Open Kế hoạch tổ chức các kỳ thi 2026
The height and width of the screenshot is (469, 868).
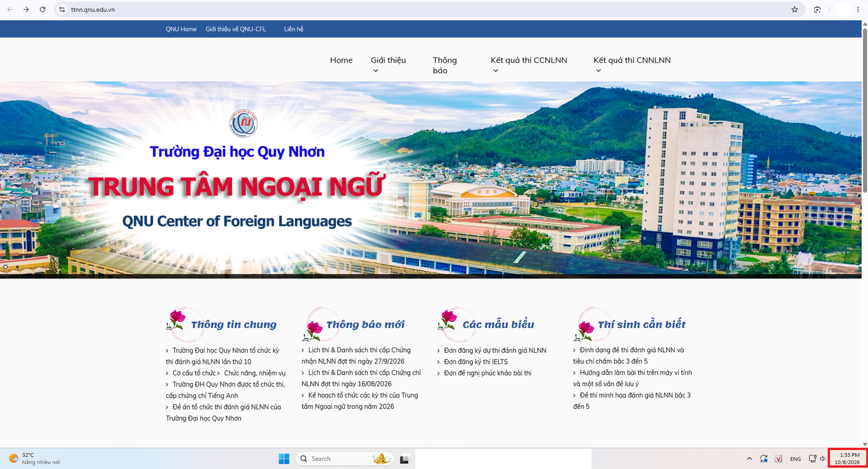click(360, 401)
